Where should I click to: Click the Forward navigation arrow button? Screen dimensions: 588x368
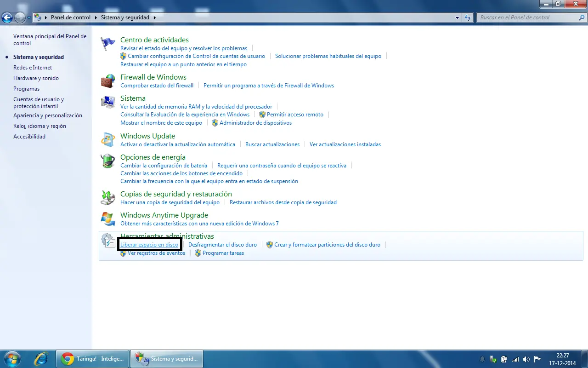[20, 18]
